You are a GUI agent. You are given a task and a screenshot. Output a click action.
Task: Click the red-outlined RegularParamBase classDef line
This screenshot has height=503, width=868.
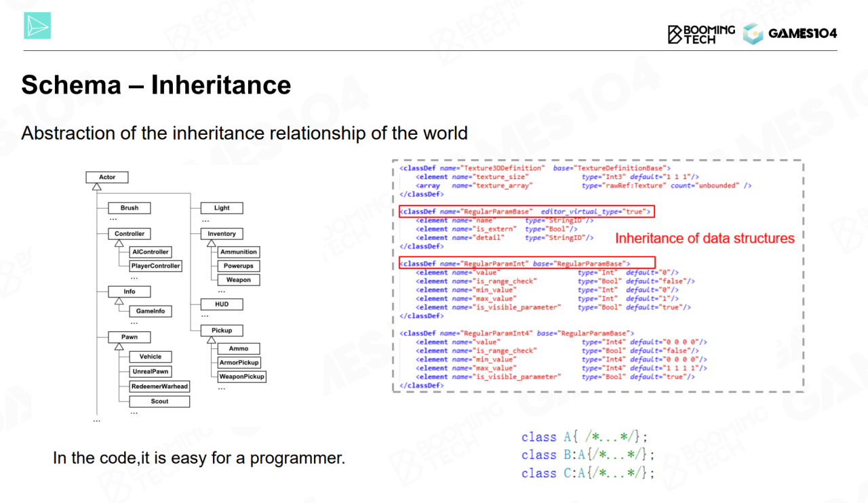coord(526,212)
